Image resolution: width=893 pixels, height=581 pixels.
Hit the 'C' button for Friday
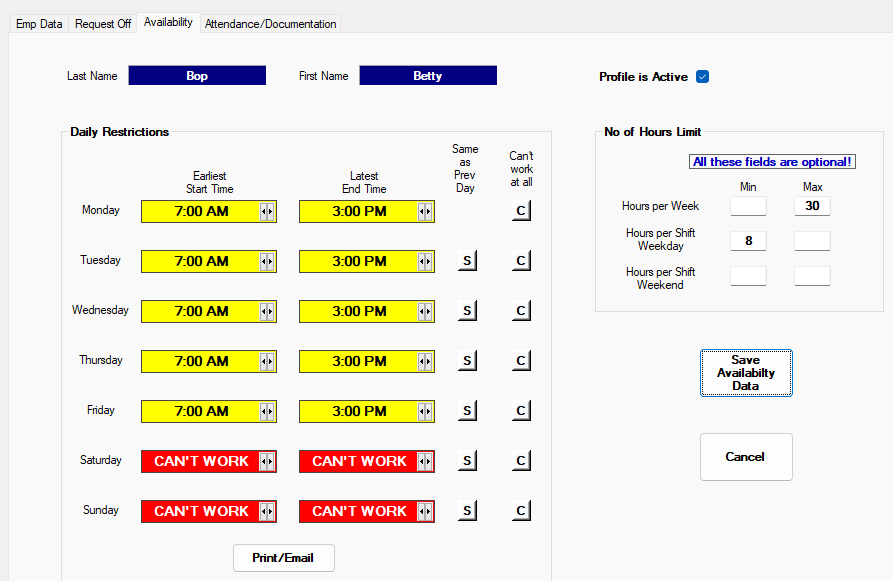521,410
